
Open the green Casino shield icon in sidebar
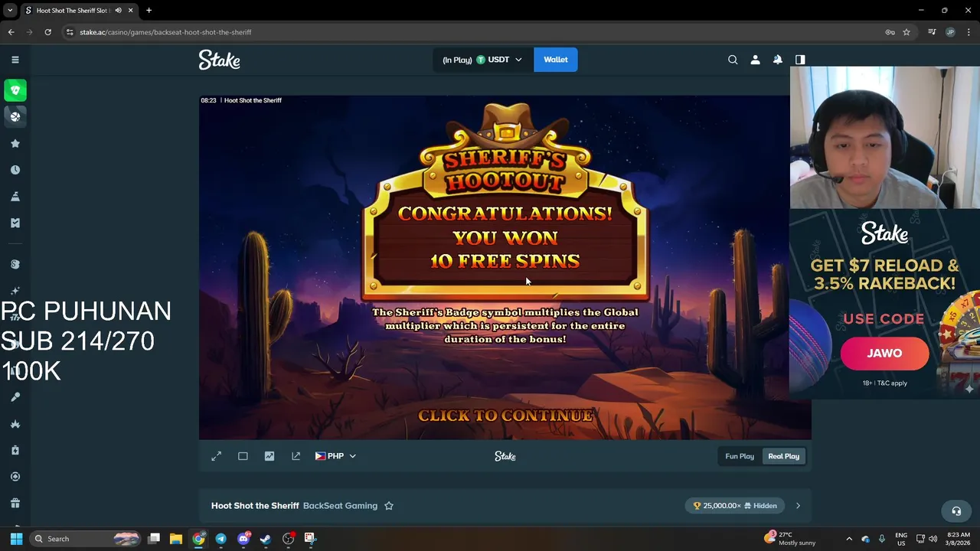point(15,90)
